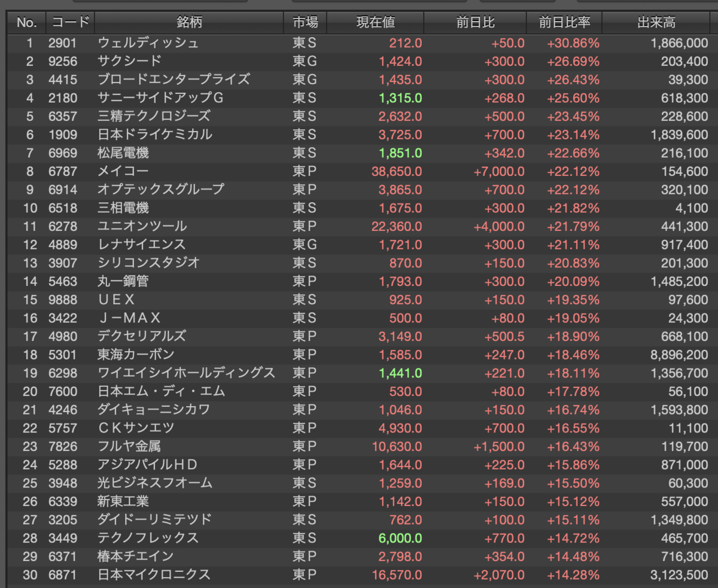Screen dimensions: 718x588
Task: Sort by the 前日比率 column header
Action: (564, 23)
